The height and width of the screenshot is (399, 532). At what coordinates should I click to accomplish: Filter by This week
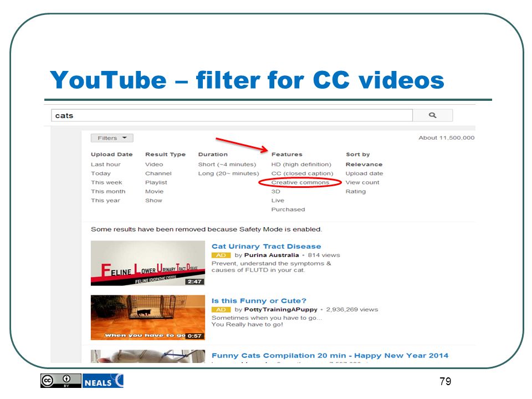[x=106, y=182]
